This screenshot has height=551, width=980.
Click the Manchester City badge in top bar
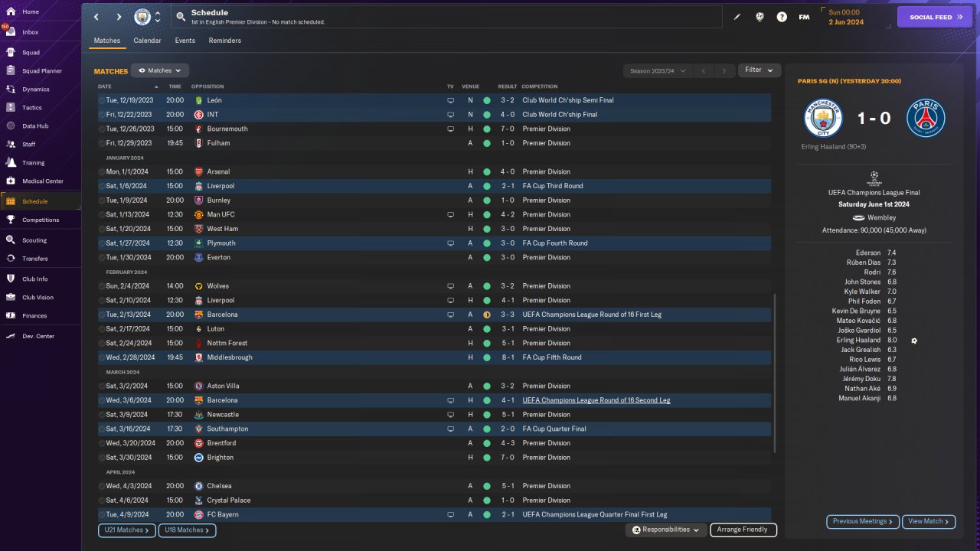tap(142, 17)
